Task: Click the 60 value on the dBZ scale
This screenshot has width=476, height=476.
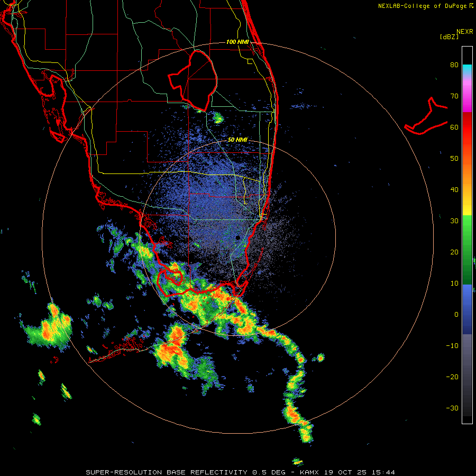Action: pyautogui.click(x=454, y=127)
